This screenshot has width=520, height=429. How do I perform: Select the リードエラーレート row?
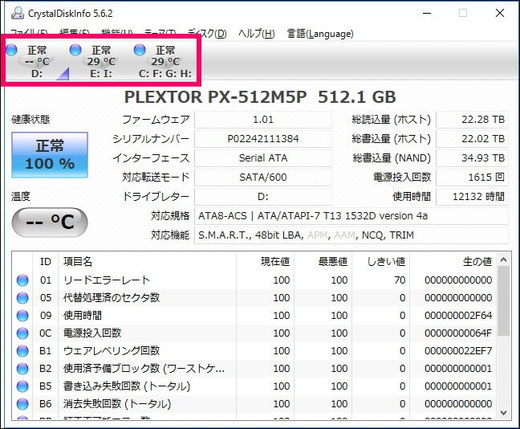point(255,280)
